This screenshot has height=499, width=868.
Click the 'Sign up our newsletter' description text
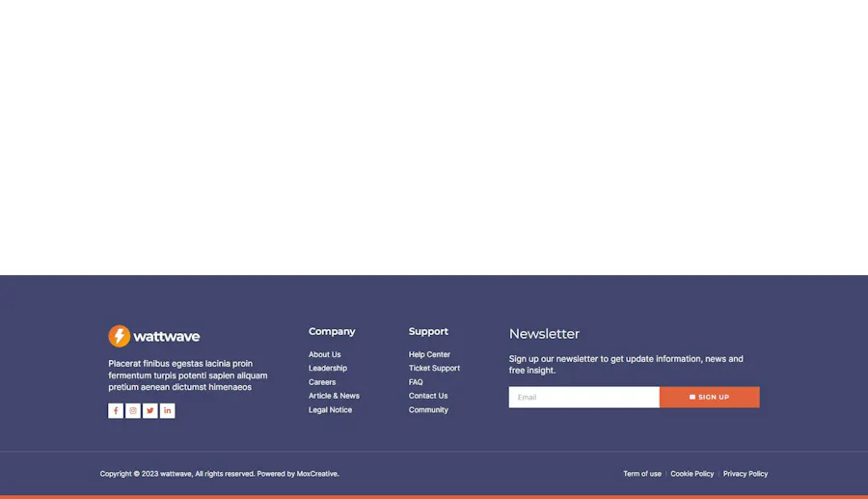pyautogui.click(x=626, y=365)
